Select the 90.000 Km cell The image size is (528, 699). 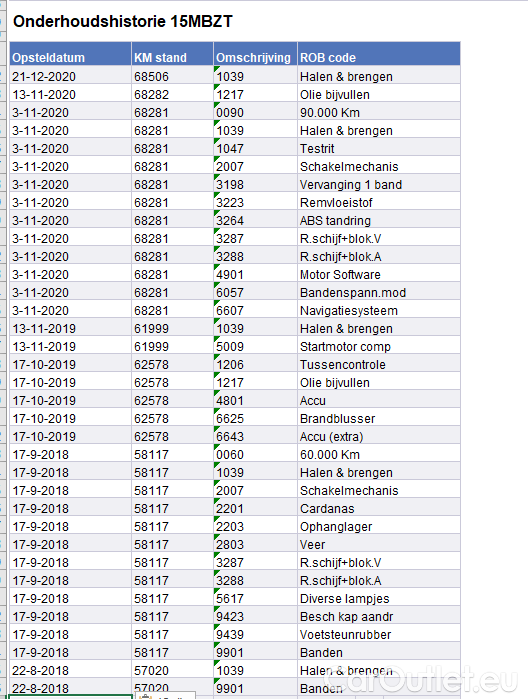(379, 112)
